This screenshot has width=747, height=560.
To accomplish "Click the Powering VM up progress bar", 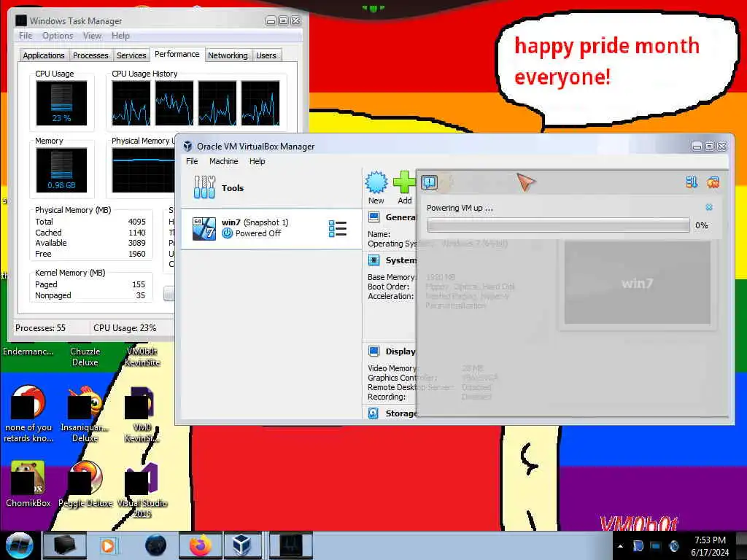I will click(x=558, y=225).
